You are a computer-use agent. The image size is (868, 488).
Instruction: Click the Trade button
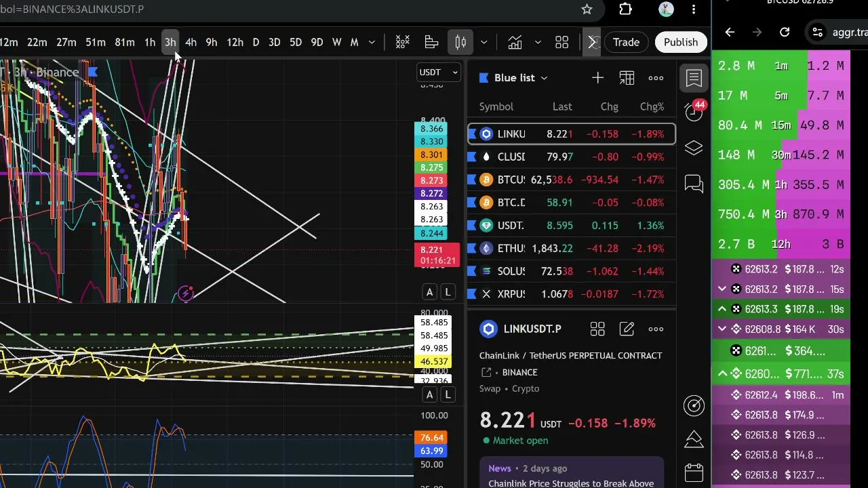pyautogui.click(x=626, y=42)
